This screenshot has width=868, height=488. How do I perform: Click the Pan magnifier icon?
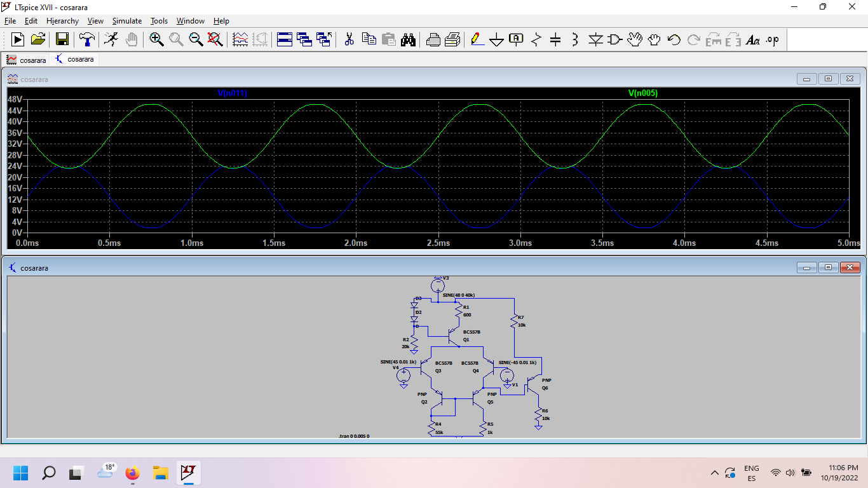tap(176, 39)
